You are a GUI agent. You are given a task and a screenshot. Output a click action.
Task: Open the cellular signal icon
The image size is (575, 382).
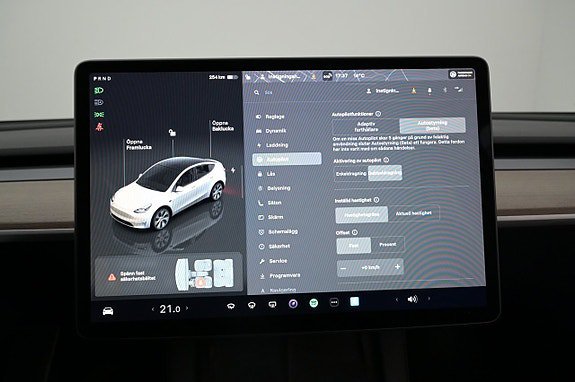pos(459,89)
